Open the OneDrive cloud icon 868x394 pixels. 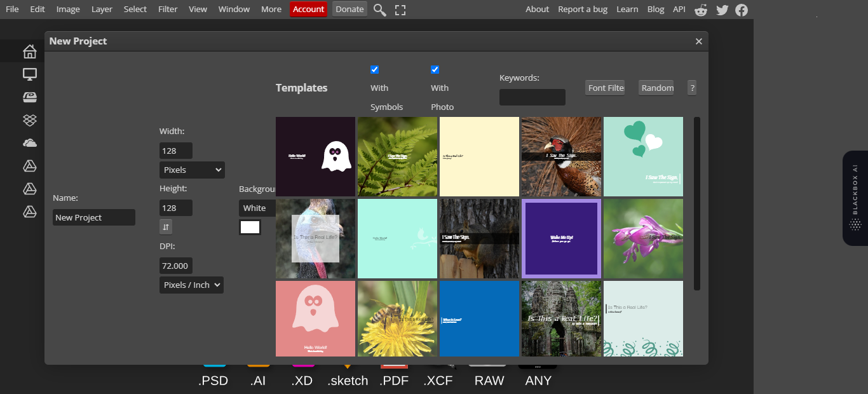(30, 142)
